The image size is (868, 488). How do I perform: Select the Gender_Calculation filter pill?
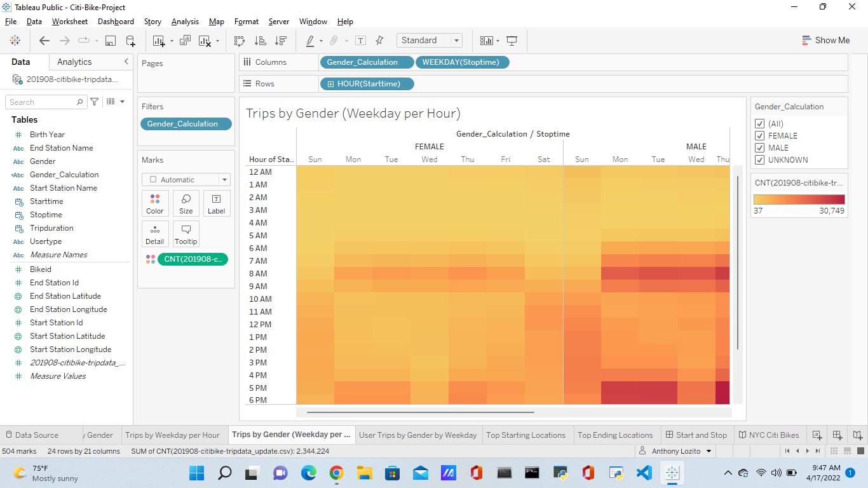coord(186,124)
